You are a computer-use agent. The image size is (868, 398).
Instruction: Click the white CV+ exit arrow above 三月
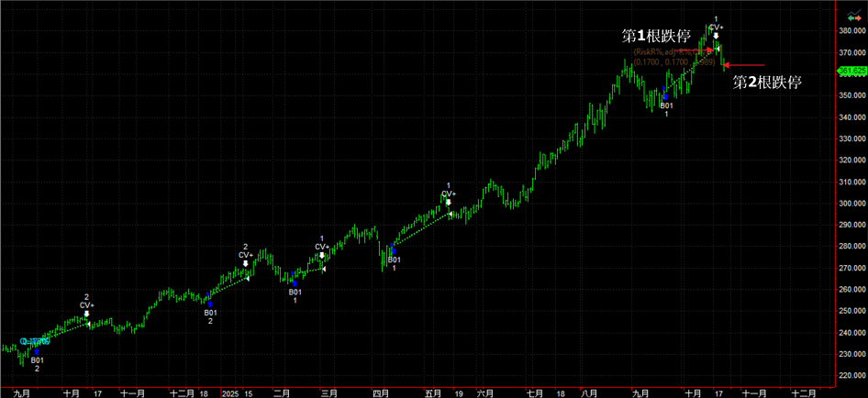[322, 255]
